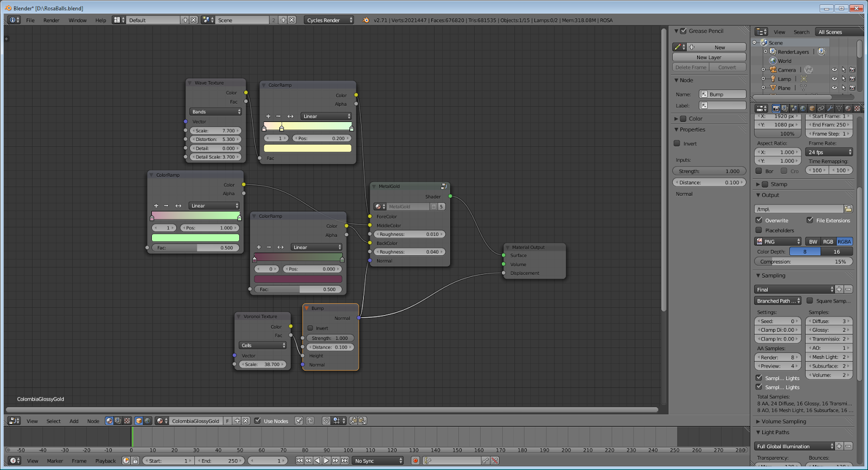Viewport: 868px width, 470px height.
Task: Toggle Use Nodes checkbox
Action: 258,421
